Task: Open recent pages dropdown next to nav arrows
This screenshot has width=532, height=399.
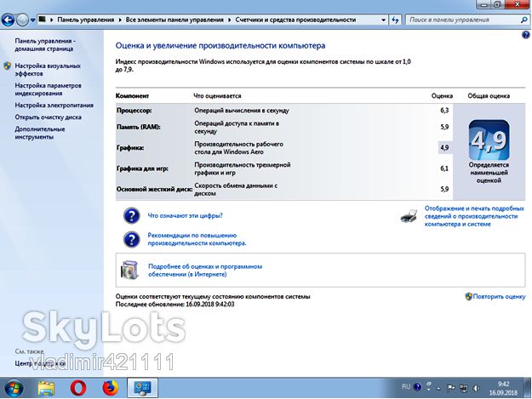Action: [x=32, y=20]
